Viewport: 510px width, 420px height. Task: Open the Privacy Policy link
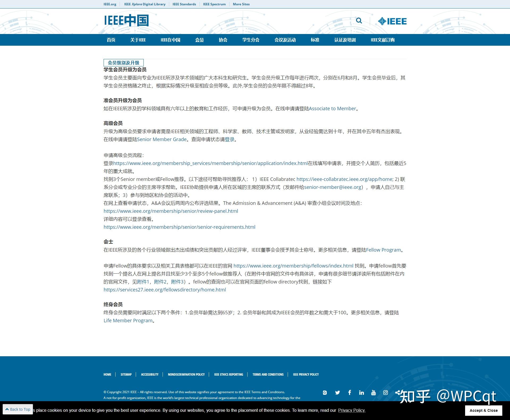[351, 410]
